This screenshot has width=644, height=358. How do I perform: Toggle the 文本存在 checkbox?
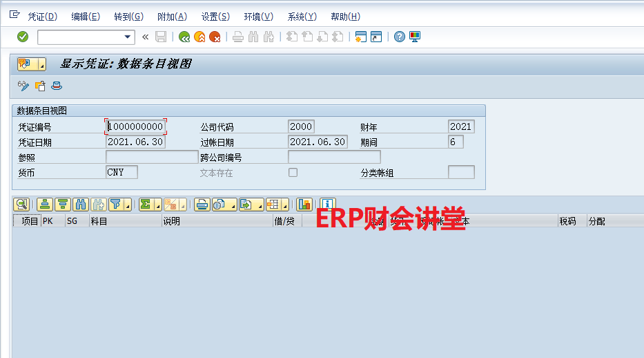tap(293, 173)
